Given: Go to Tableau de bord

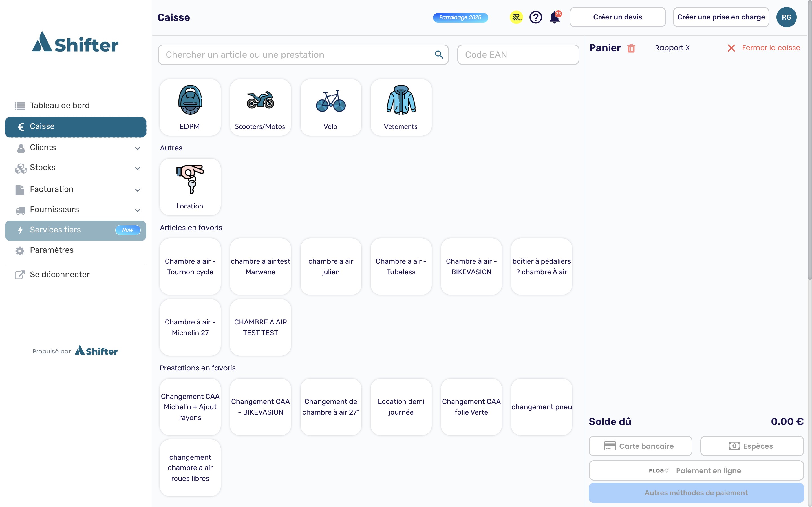Looking at the screenshot, I should [x=60, y=106].
